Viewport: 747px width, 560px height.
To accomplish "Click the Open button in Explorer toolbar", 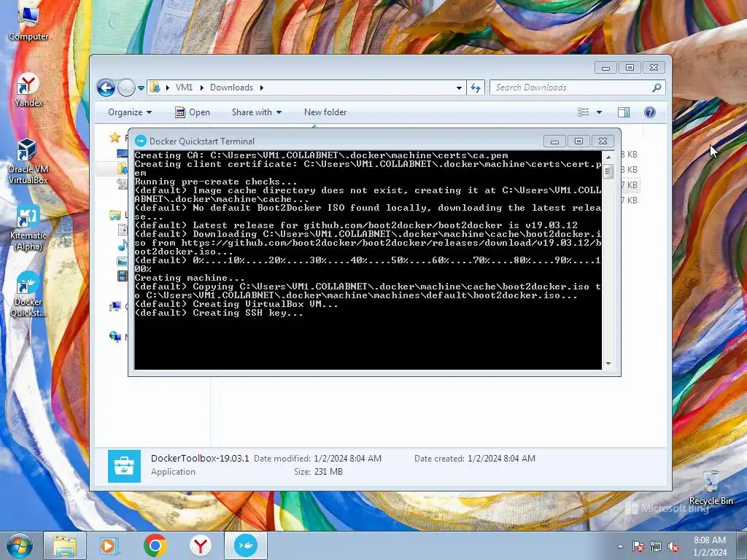I will [x=193, y=112].
